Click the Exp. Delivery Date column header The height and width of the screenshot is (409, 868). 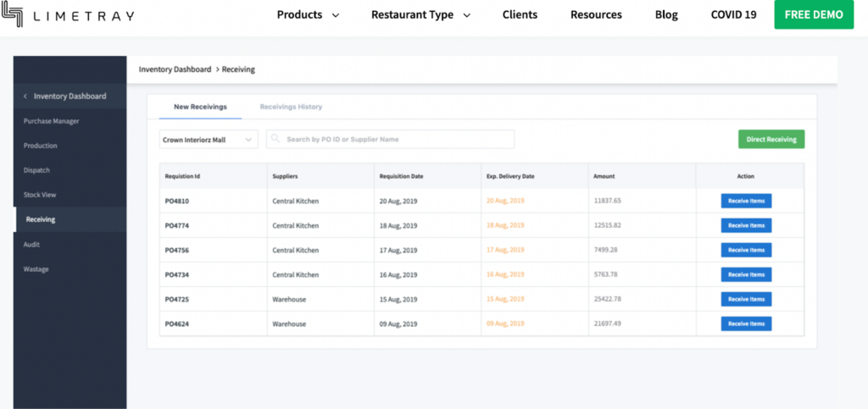point(510,176)
